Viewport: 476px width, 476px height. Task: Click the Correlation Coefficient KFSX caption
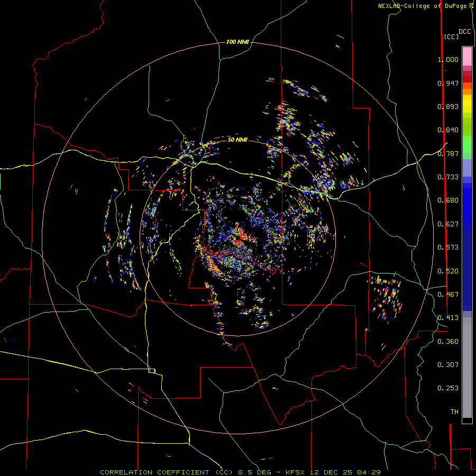point(240,472)
